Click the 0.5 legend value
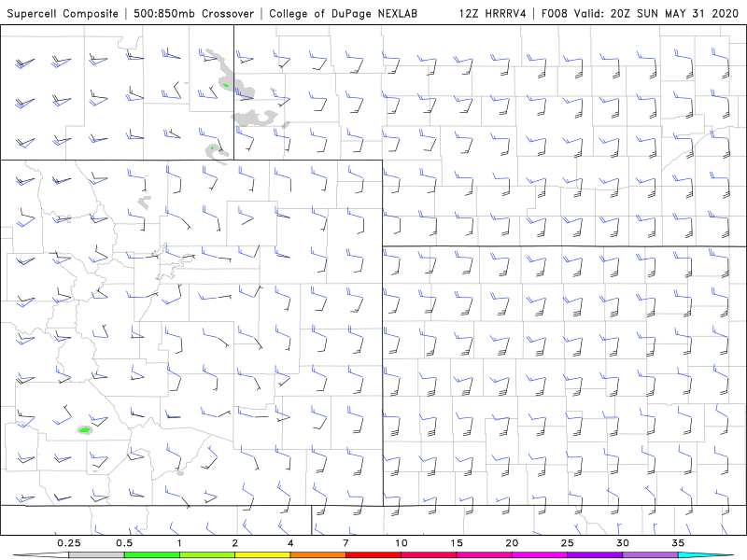Screen dimensions: 747x560 124,543
